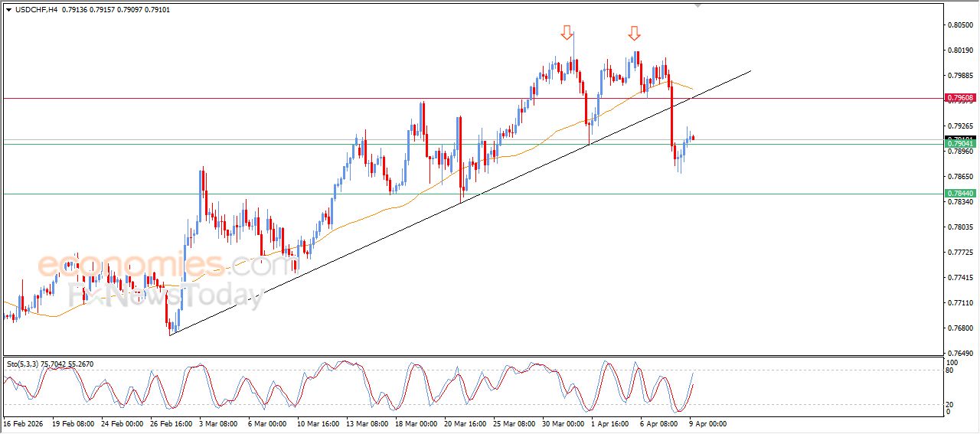Click the 18 Mar 00:00 time label
Viewport: 980px width, 434px height.
[416, 423]
